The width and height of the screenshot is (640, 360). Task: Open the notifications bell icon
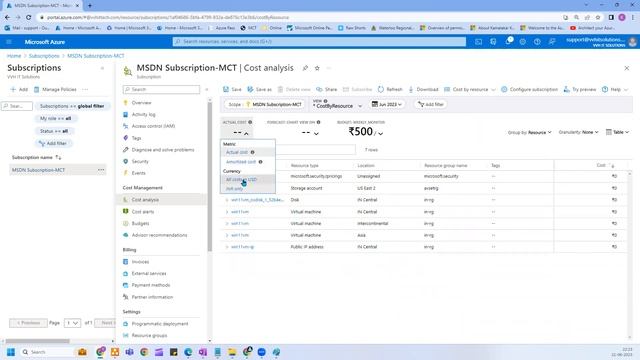pos(508,42)
